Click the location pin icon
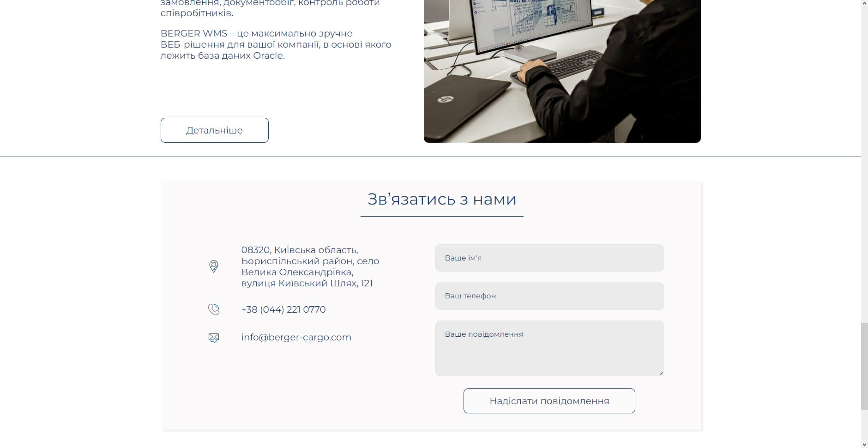Viewport: 868px width, 448px height. pos(213,266)
